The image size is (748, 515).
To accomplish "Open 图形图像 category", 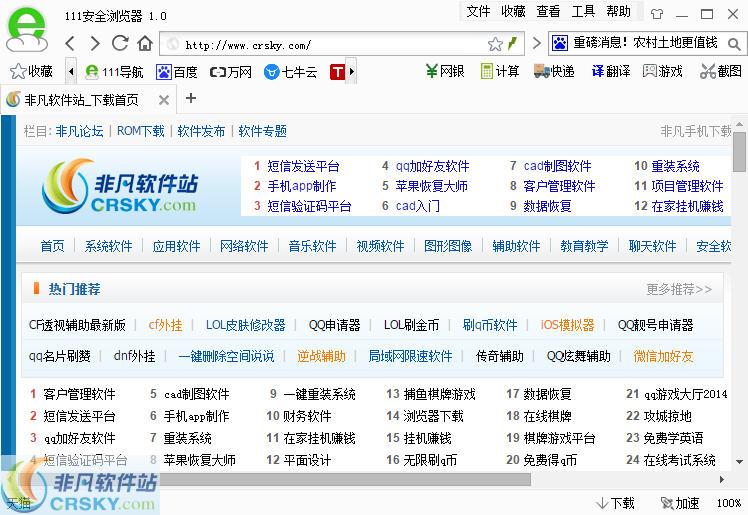I will [x=448, y=246].
